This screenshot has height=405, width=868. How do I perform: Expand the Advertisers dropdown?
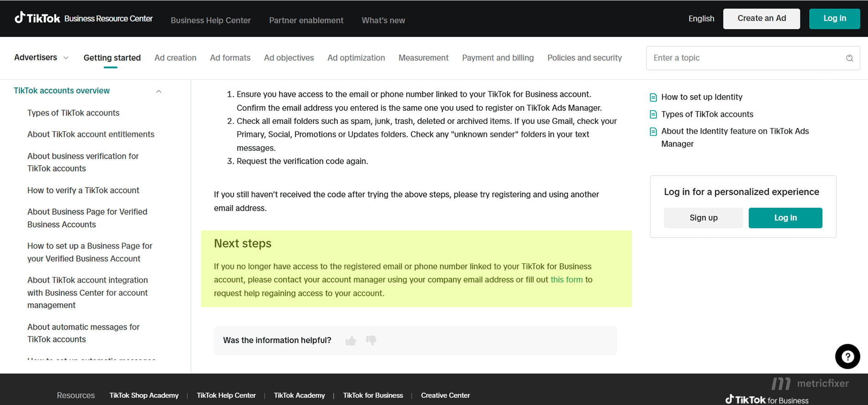click(41, 58)
